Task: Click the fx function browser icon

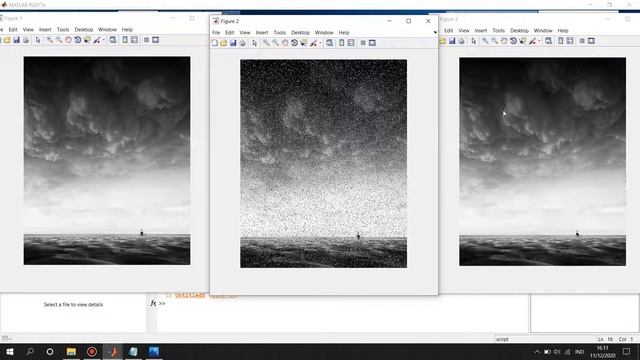Action: (x=153, y=303)
